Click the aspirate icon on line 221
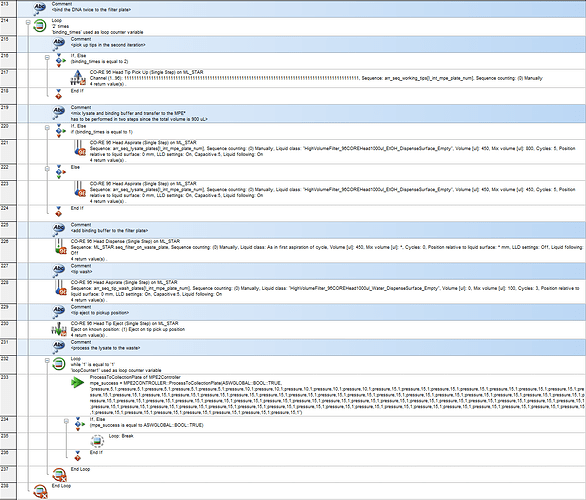Image resolution: width=586 pixels, height=500 pixels. [80, 148]
